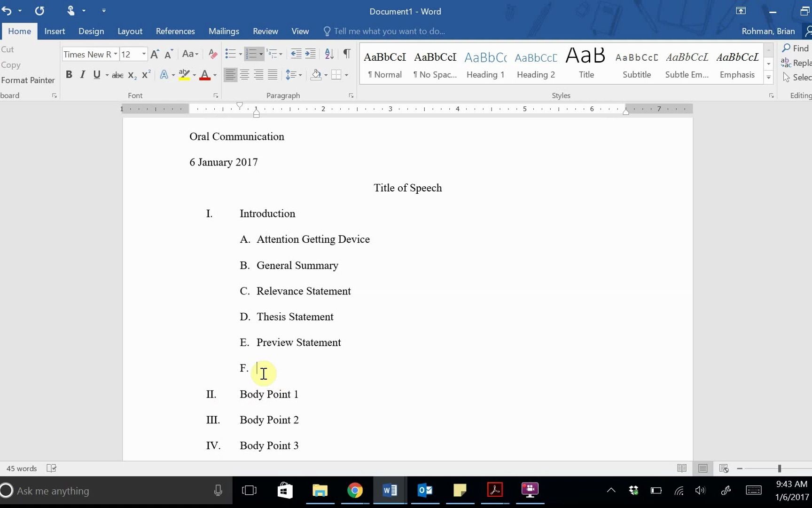The width and height of the screenshot is (812, 508).
Task: Open Google Chrome from the taskbar
Action: (355, 491)
